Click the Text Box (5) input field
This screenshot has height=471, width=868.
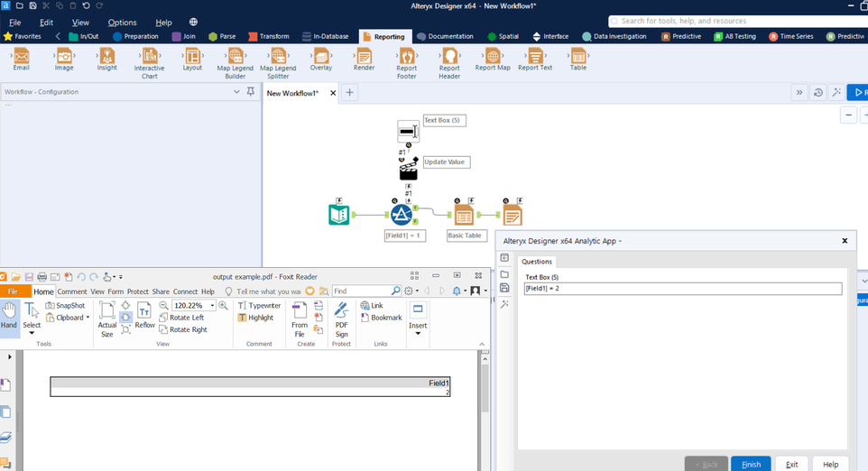682,289
